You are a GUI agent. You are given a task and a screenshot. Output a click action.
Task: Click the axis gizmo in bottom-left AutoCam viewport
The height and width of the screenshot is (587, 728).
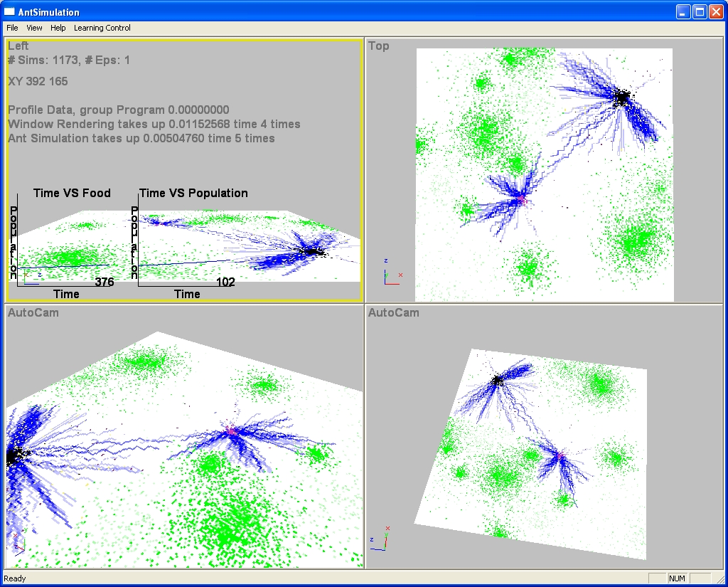(x=18, y=539)
